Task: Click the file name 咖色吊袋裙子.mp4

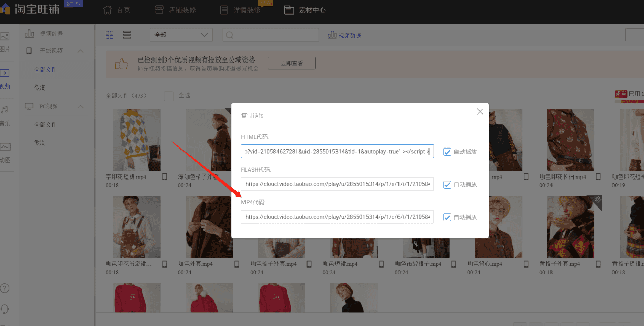Action: (419, 264)
